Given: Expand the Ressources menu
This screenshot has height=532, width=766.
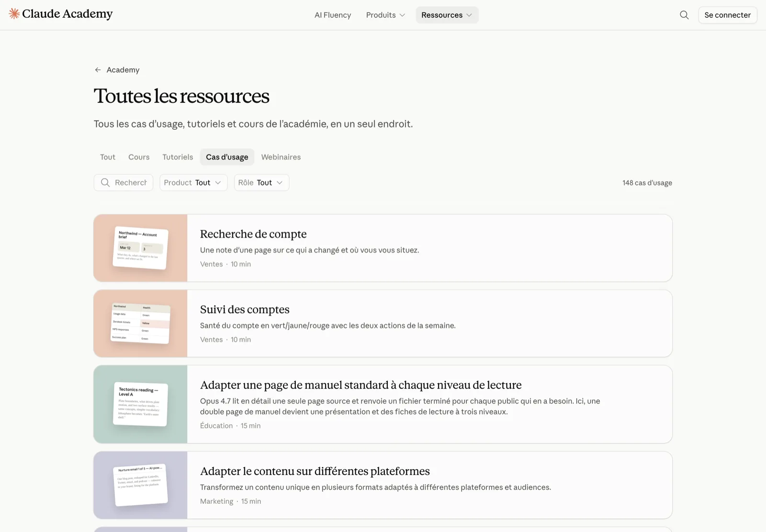Looking at the screenshot, I should pos(447,15).
